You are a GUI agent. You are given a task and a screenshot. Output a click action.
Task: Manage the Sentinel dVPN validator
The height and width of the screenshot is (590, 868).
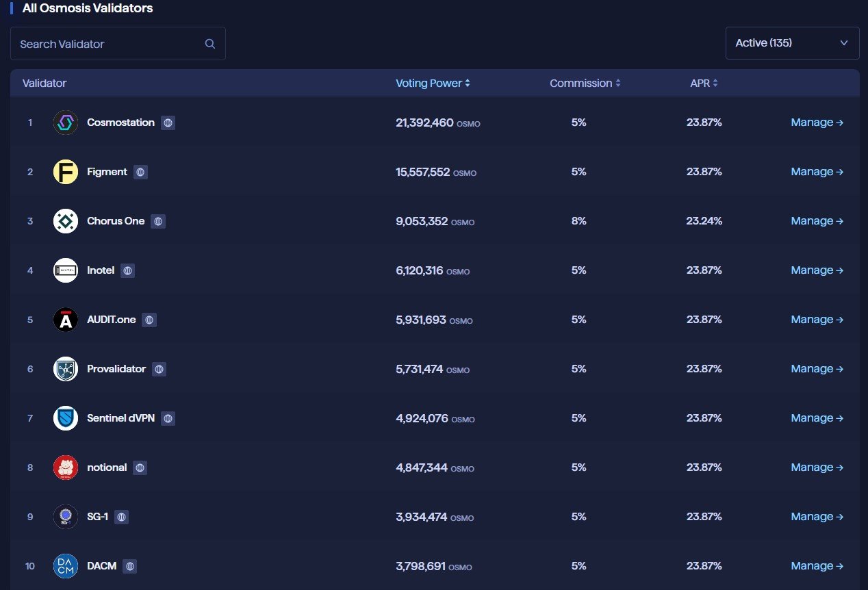[x=817, y=418]
